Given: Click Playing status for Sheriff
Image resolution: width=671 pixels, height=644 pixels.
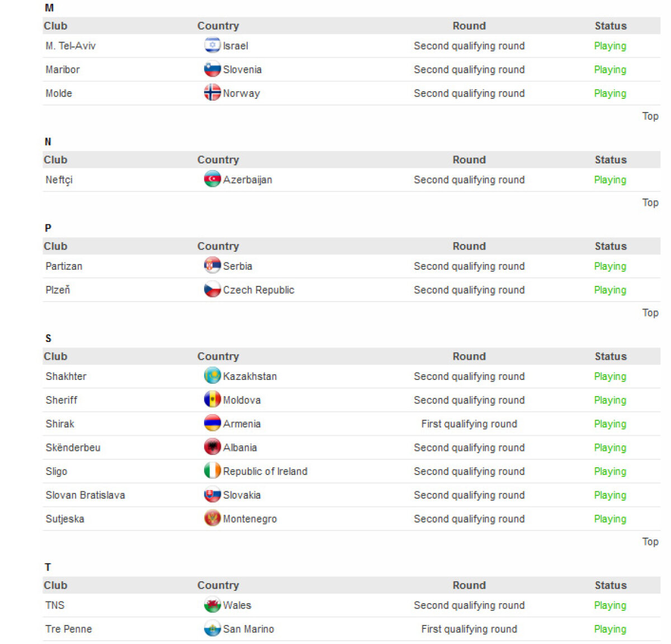Looking at the screenshot, I should coord(609,400).
